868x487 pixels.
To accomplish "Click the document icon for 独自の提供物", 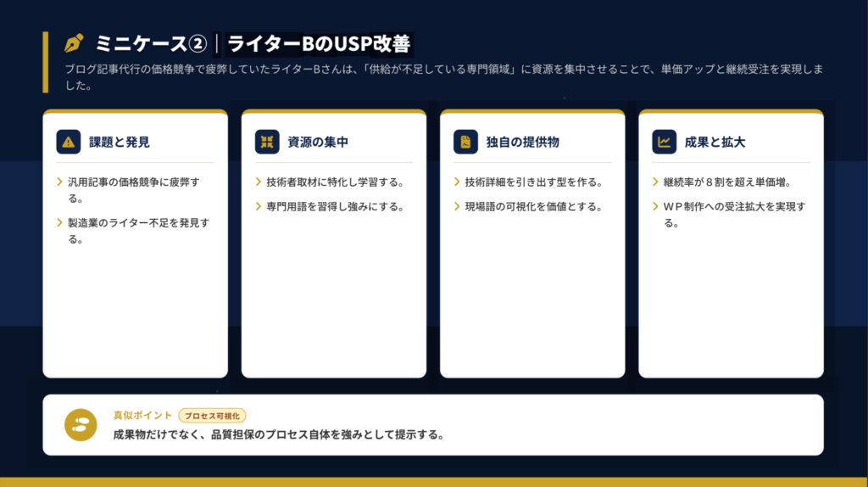I will [465, 142].
